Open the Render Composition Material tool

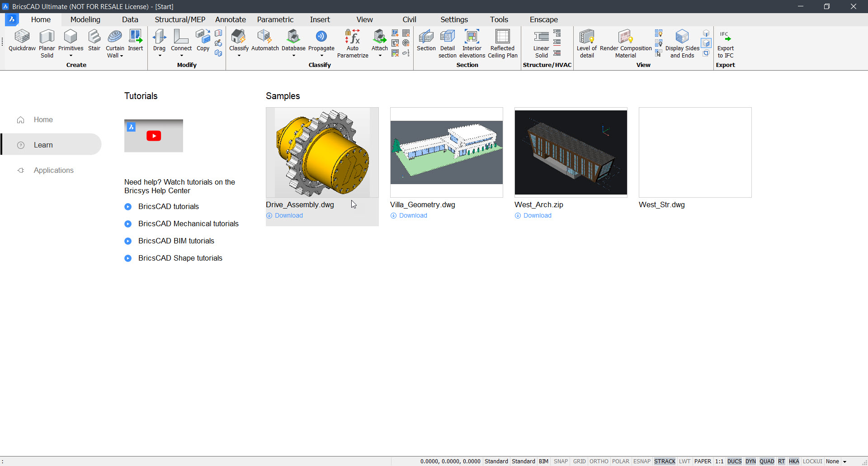coord(626,44)
